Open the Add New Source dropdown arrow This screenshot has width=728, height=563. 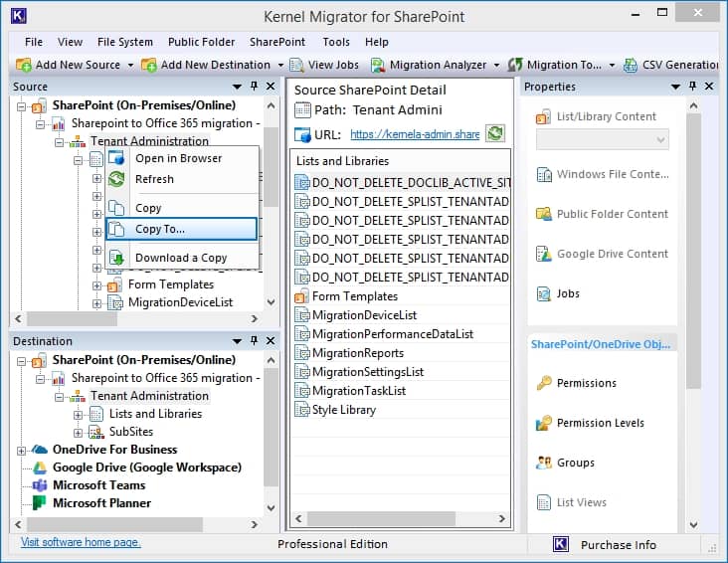tap(130, 65)
